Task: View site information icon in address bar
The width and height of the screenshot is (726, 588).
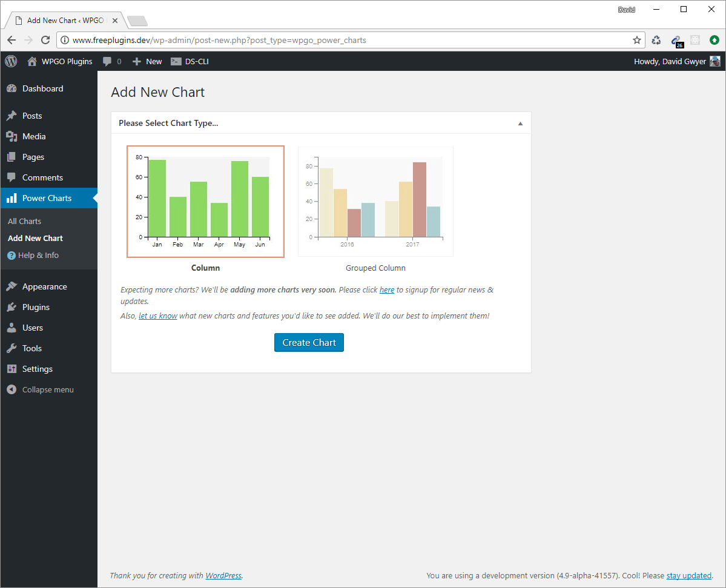Action: coord(65,41)
